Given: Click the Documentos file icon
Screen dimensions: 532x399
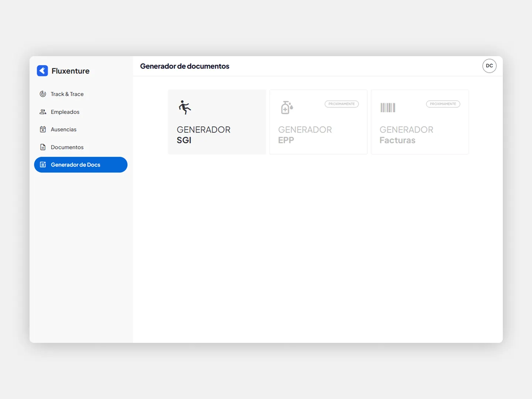Looking at the screenshot, I should 43,147.
